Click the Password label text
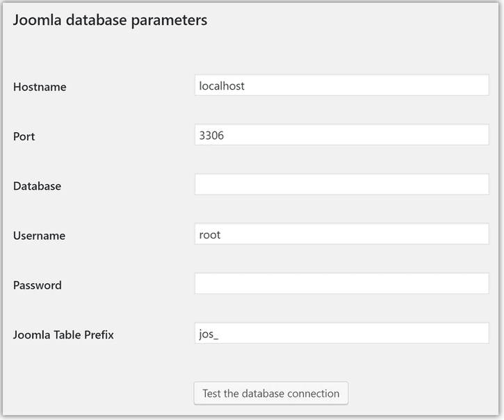 tap(38, 285)
